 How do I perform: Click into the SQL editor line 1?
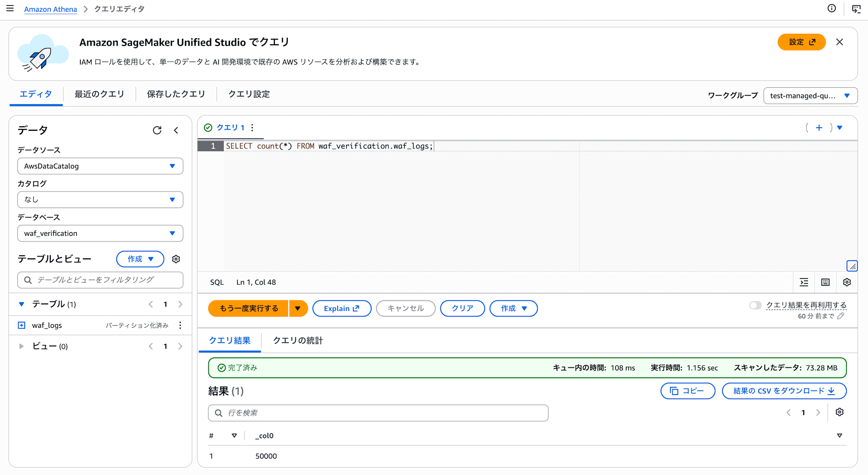540,146
